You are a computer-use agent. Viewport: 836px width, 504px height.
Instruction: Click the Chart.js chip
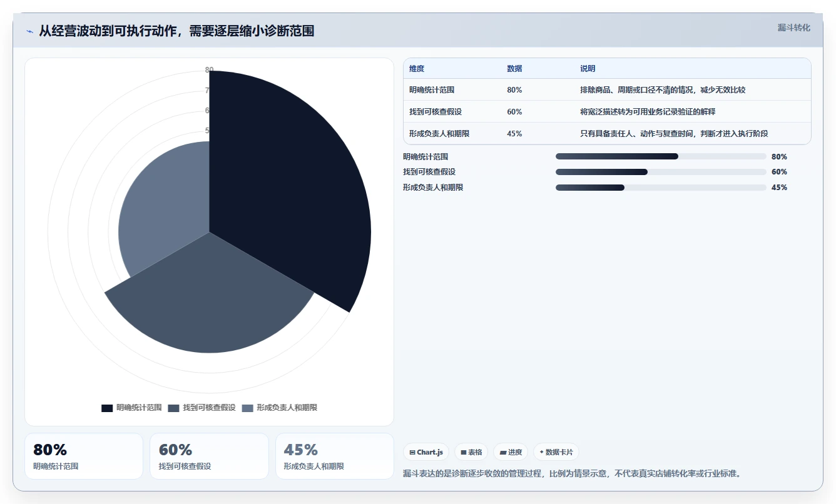click(426, 452)
